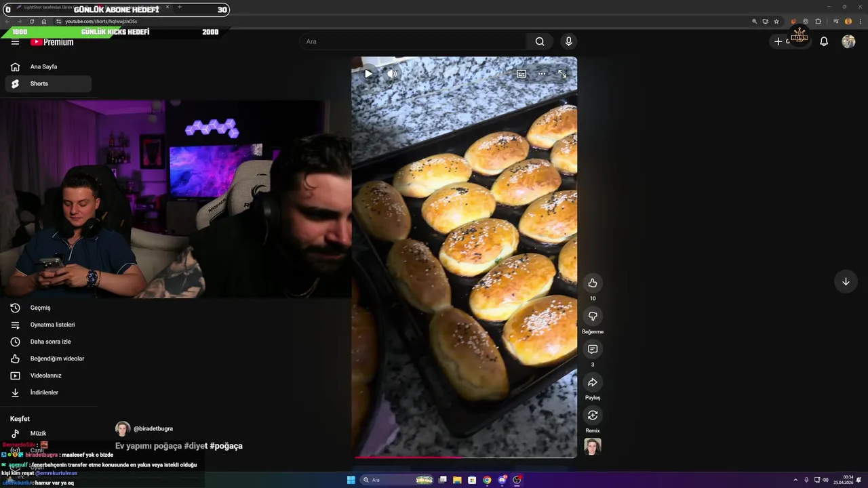The height and width of the screenshot is (488, 868).
Task: Go to Ana Sayfa in sidebar
Action: click(48, 66)
